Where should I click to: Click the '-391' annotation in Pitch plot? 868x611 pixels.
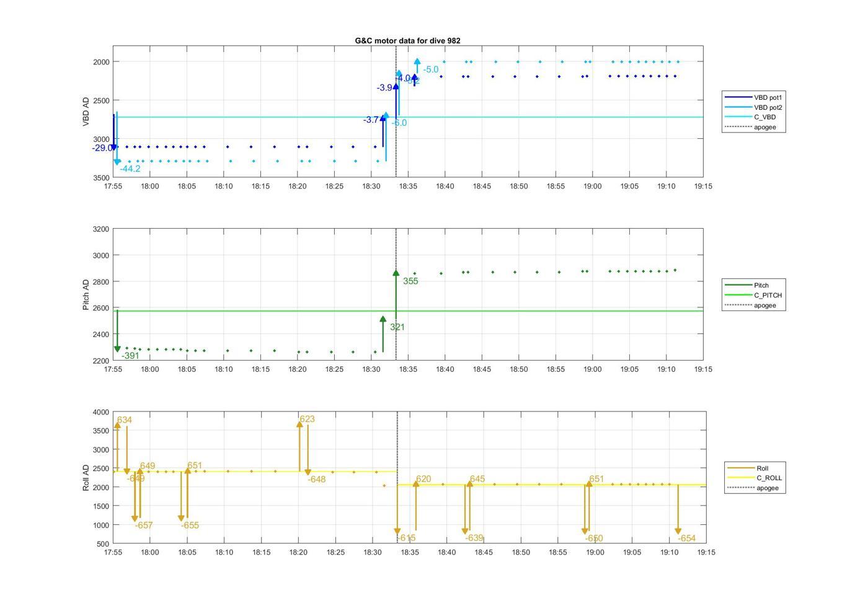point(130,356)
